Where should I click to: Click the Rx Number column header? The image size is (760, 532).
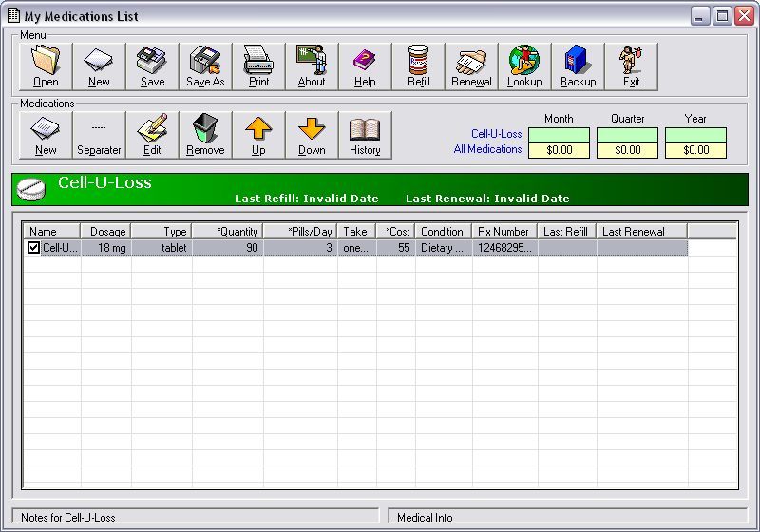coord(505,232)
